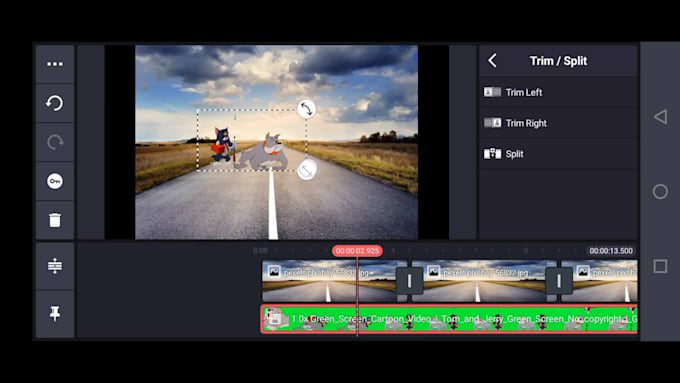The width and height of the screenshot is (680, 383).
Task: Click the Trim / Split panel title
Action: pyautogui.click(x=558, y=61)
